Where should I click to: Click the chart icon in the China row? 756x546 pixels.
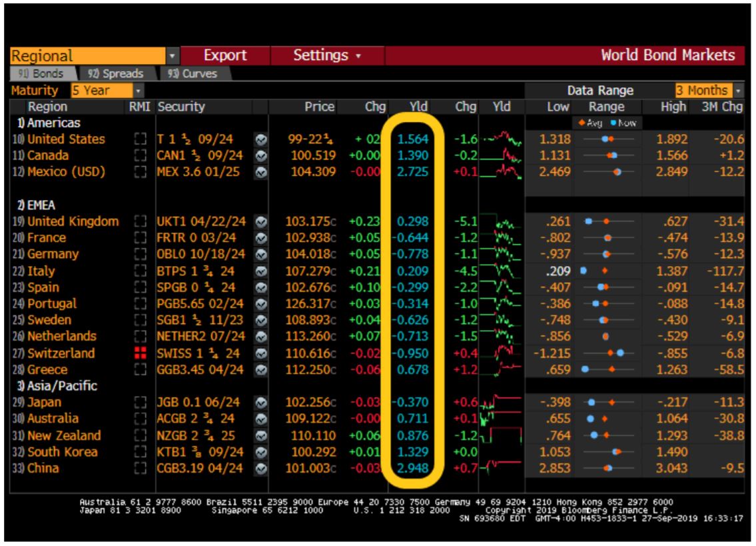[x=261, y=469]
